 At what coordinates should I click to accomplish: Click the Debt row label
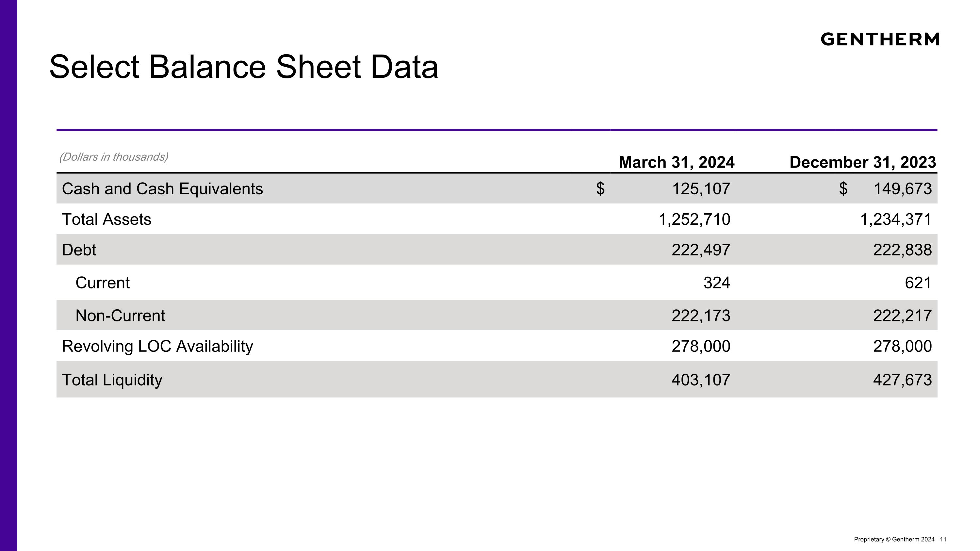click(x=79, y=250)
